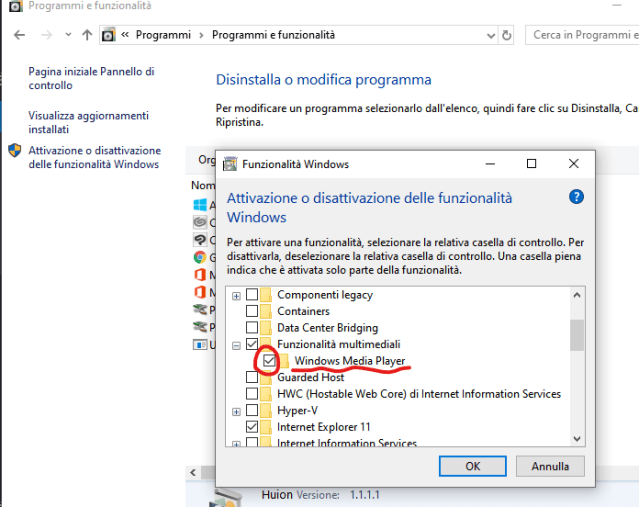Image resolution: width=639 pixels, height=507 pixels.
Task: Click the back arrow in Explorer navigation
Action: click(x=19, y=35)
